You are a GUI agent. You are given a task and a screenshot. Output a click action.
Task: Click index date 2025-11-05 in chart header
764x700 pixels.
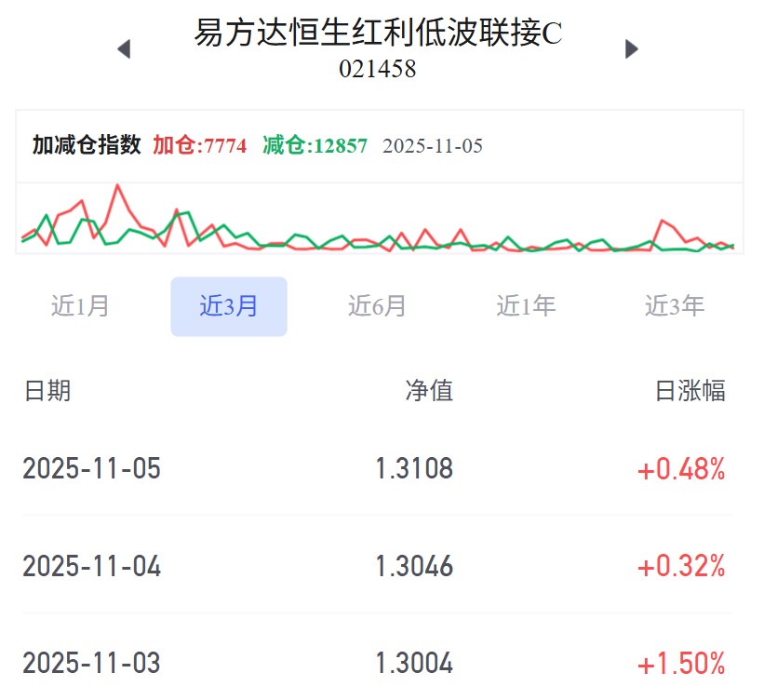click(x=433, y=146)
